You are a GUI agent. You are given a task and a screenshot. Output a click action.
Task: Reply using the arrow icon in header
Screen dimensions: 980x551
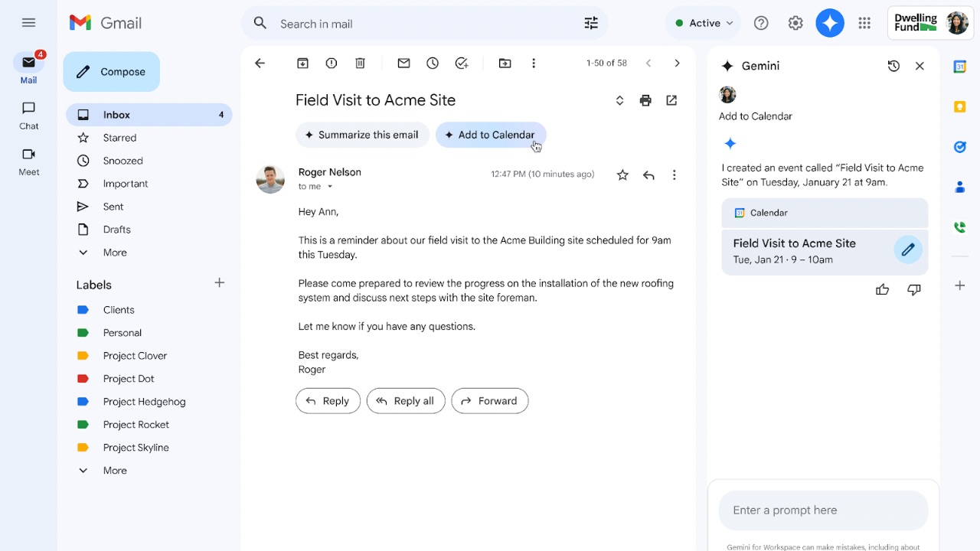click(x=648, y=175)
